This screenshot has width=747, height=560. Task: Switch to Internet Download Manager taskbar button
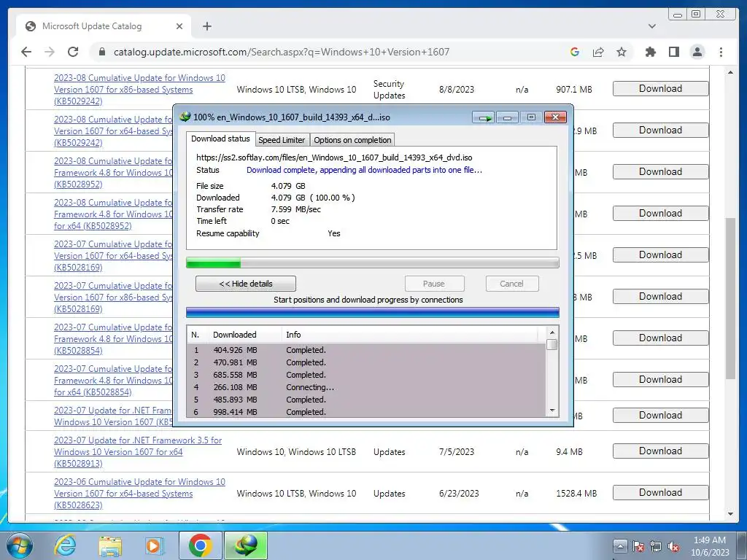pos(246,545)
